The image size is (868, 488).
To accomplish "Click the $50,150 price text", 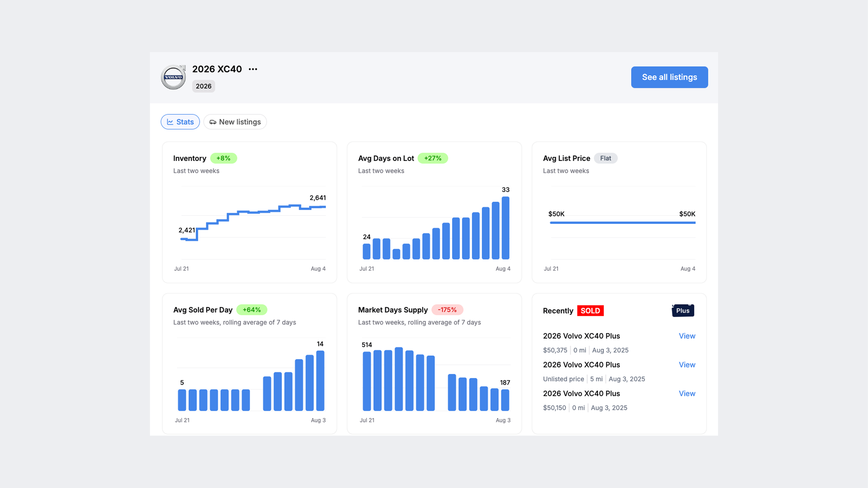I will 554,408.
